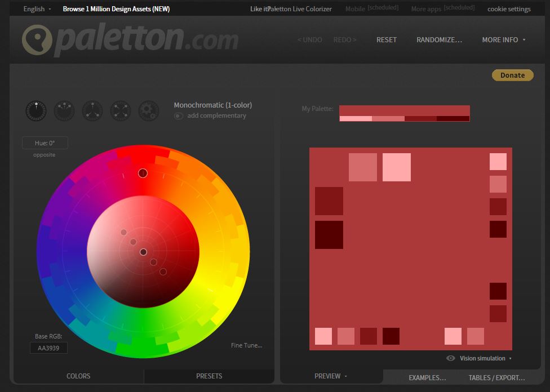The height and width of the screenshot is (392, 550).
Task: Expand the PREVIEW dropdown tab
Action: tap(331, 376)
